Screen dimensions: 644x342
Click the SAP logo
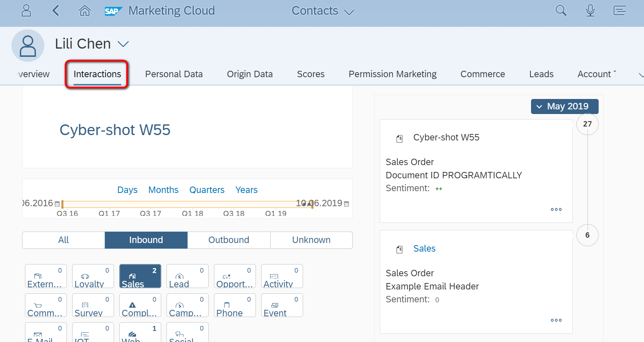113,11
